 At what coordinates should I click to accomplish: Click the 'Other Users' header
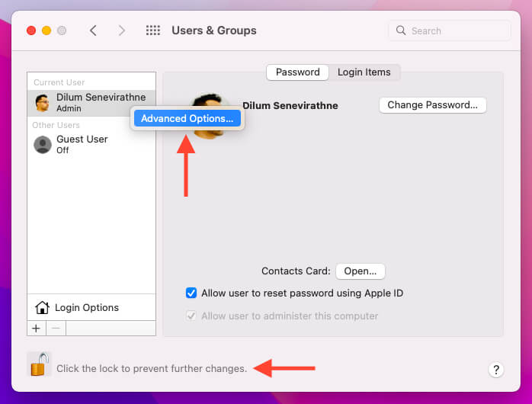pyautogui.click(x=56, y=125)
